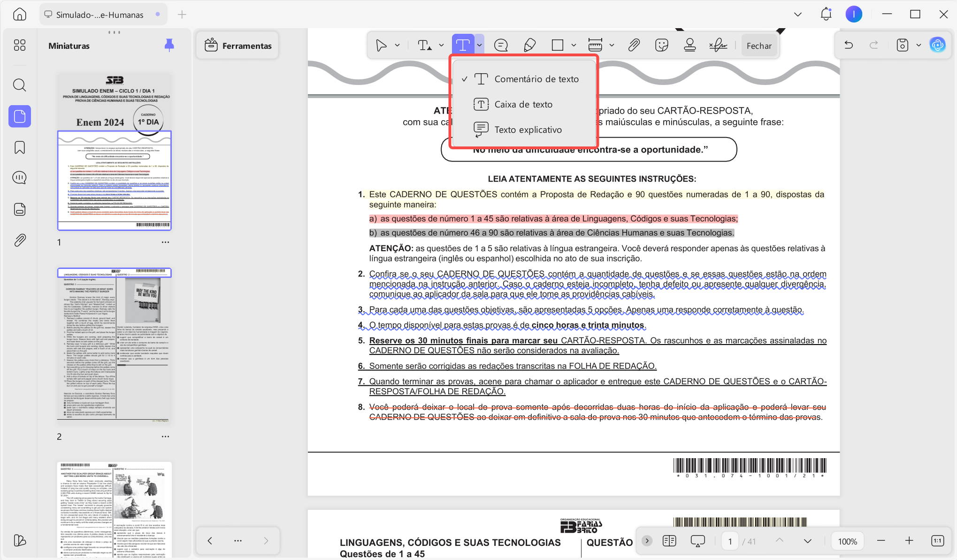Undo the last action
This screenshot has height=560, width=957.
[849, 45]
